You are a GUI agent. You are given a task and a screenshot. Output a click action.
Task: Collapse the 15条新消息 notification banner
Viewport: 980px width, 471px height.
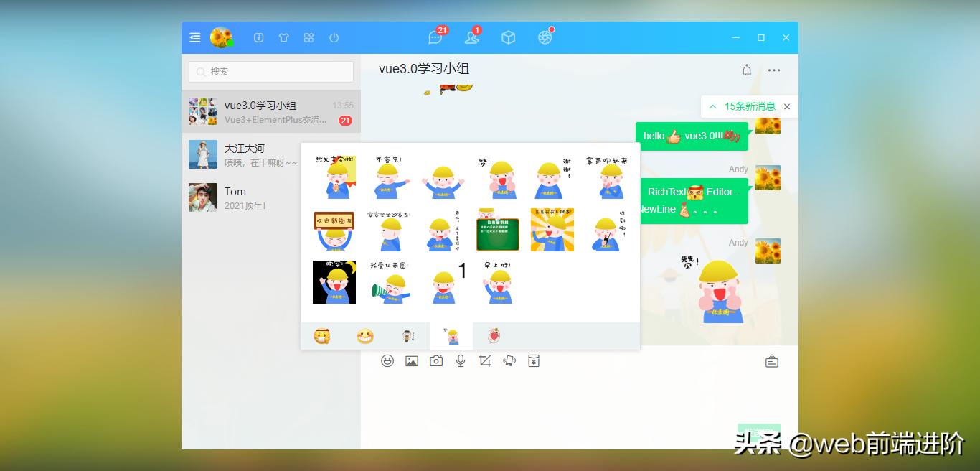click(712, 106)
